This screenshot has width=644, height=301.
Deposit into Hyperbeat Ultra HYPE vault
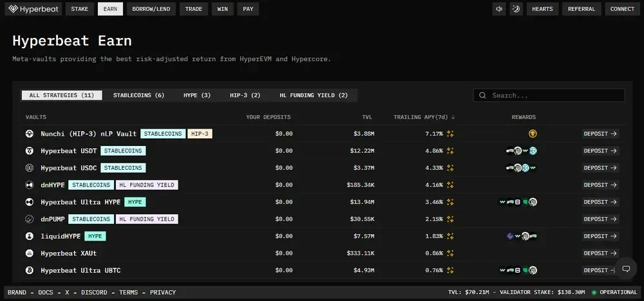[x=600, y=202]
